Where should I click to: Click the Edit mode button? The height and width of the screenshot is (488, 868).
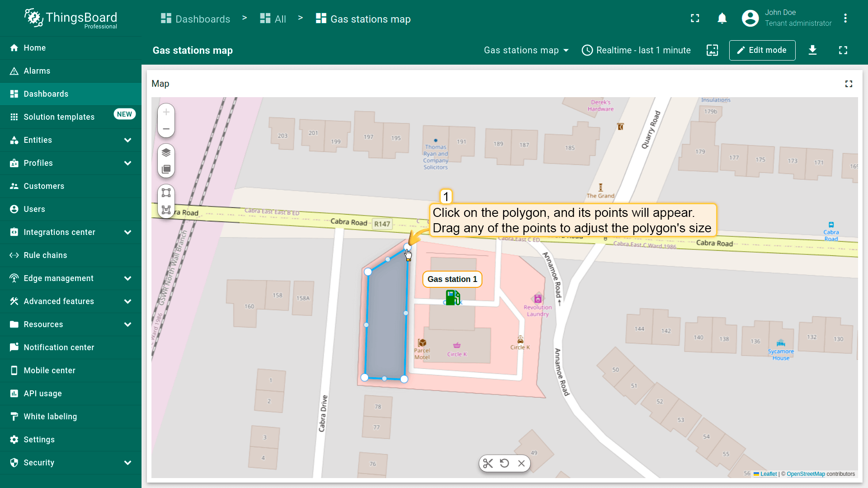pyautogui.click(x=762, y=50)
